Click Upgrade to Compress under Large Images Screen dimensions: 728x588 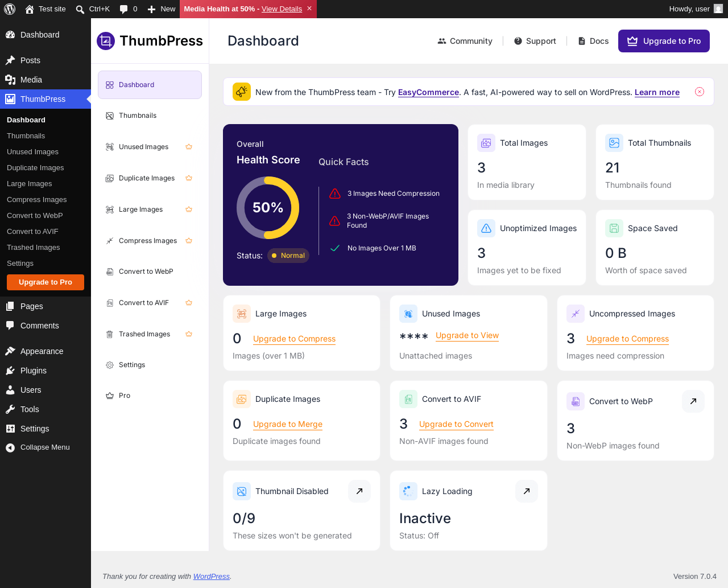(x=294, y=339)
